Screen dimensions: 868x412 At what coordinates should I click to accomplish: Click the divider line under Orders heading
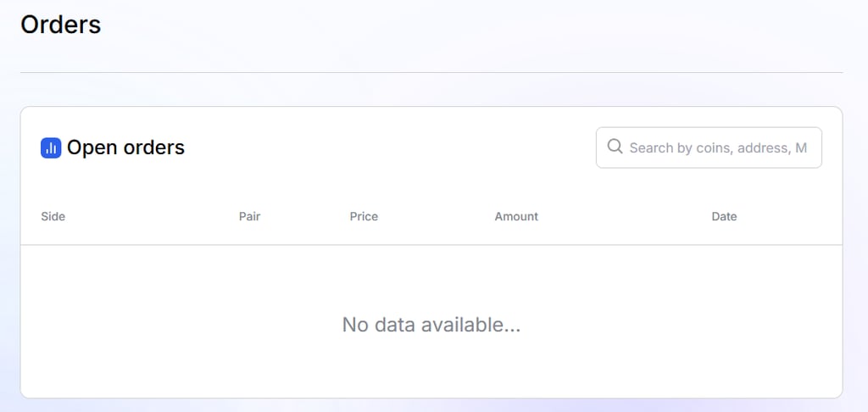pos(431,73)
